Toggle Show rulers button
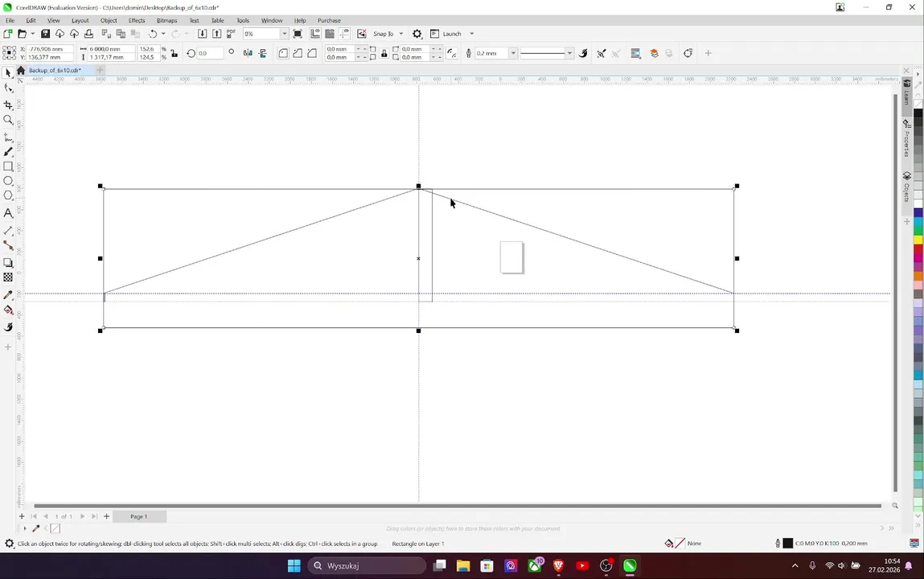This screenshot has height=579, width=924. [x=315, y=34]
